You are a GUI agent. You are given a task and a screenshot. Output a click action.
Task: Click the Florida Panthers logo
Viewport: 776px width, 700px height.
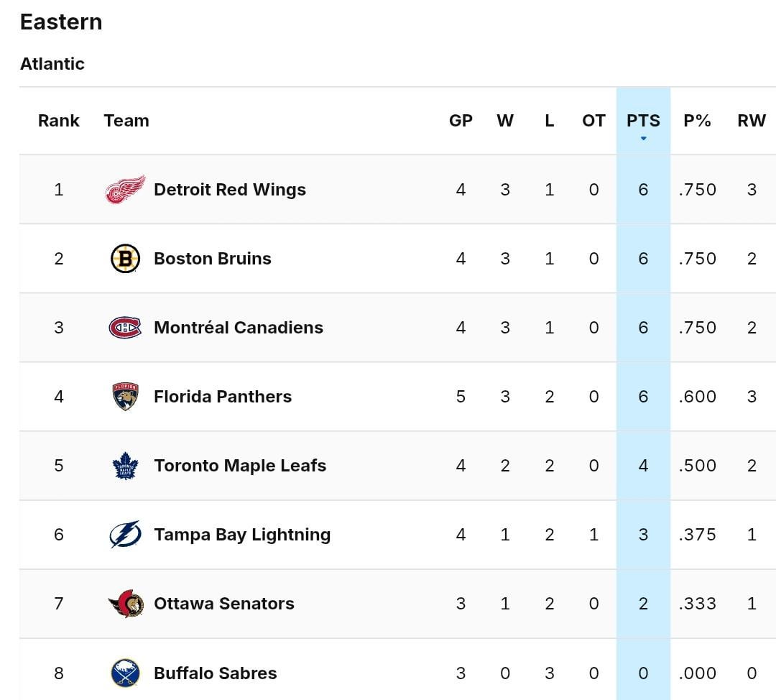(126, 396)
